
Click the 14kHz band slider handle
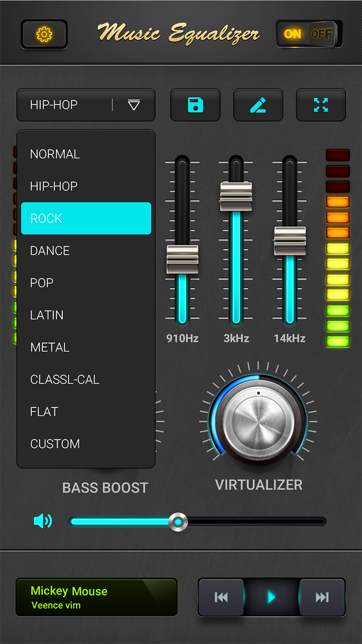pyautogui.click(x=290, y=241)
